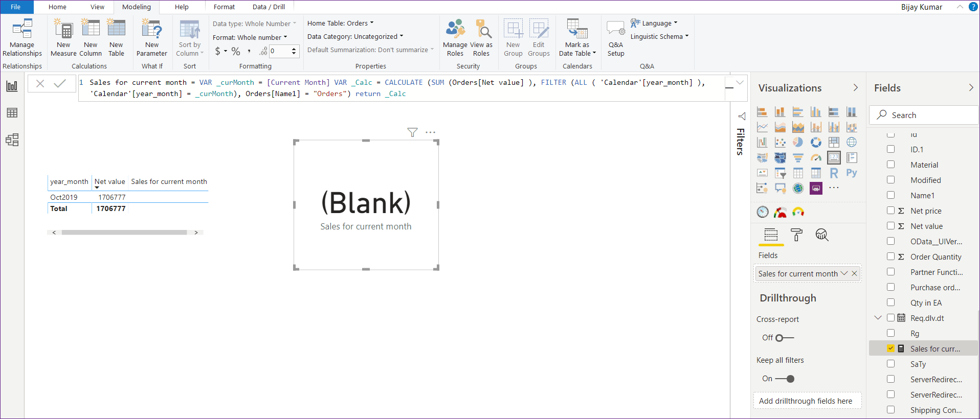Image resolution: width=980 pixels, height=419 pixels.
Task: Select the pie chart visualization
Action: (797, 143)
